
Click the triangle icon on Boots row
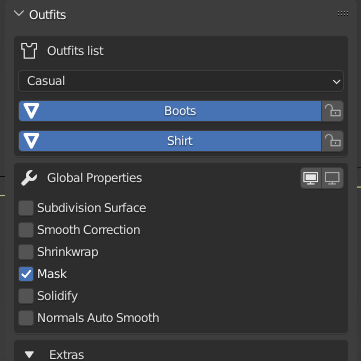point(32,111)
